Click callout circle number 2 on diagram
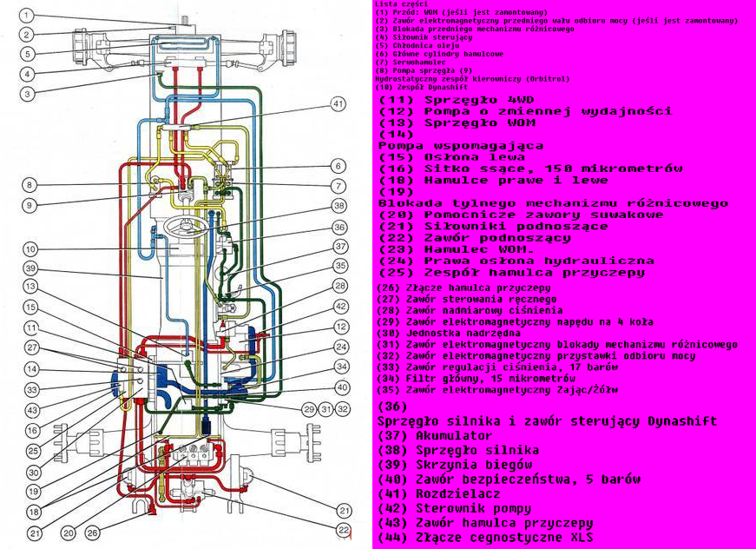 click(27, 34)
